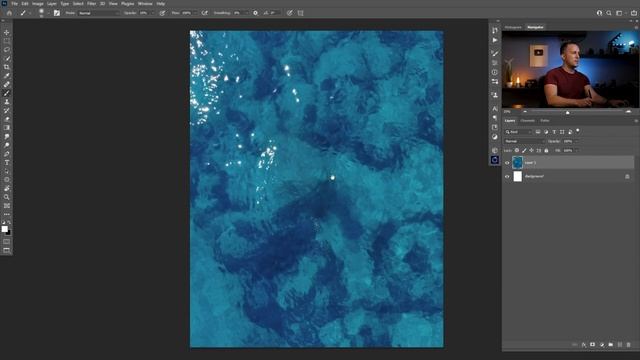Select the Eraser tool
The image size is (640, 360).
click(7, 119)
